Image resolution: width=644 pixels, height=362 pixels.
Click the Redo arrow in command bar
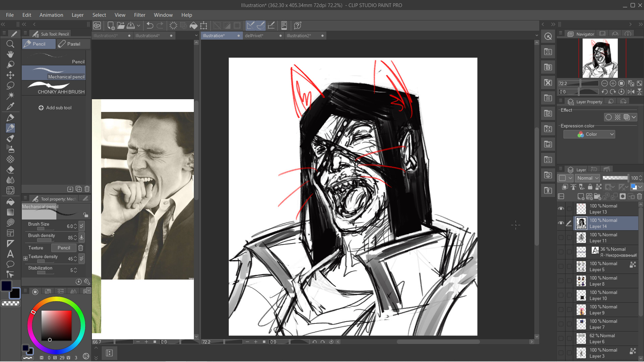(x=160, y=25)
